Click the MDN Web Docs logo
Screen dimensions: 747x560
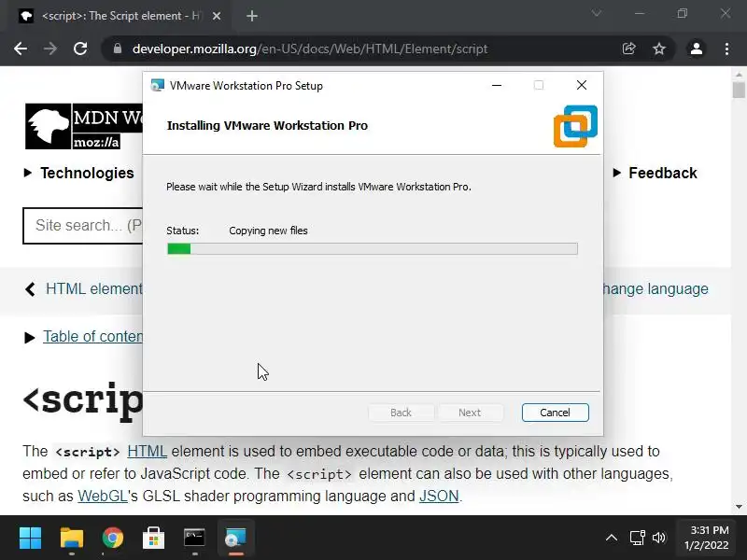click(x=84, y=126)
